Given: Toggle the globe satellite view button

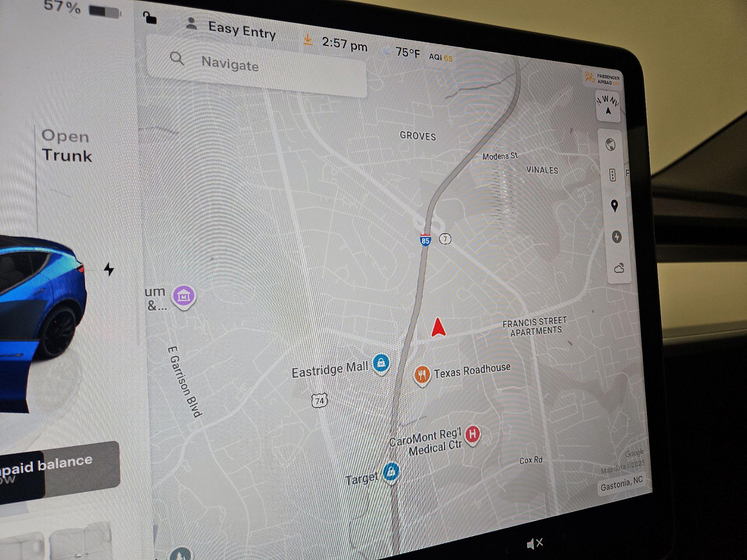Looking at the screenshot, I should [x=610, y=145].
